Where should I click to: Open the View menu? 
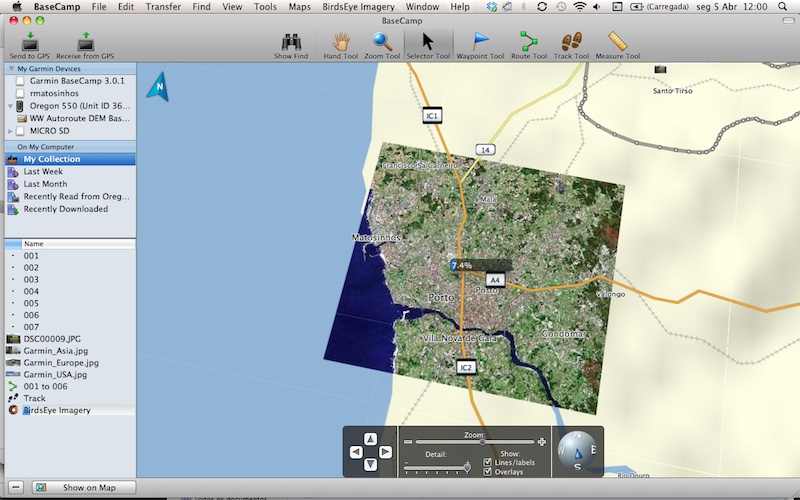[232, 7]
